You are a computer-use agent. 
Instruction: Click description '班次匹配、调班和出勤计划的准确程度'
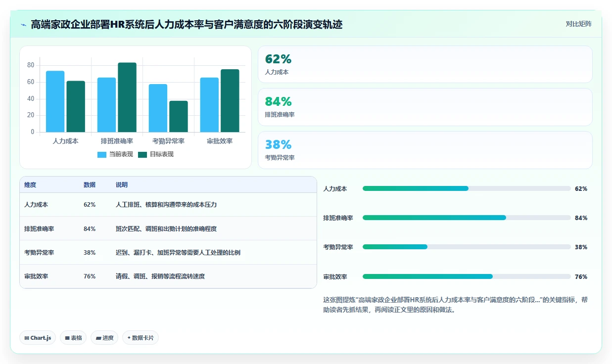tap(166, 228)
